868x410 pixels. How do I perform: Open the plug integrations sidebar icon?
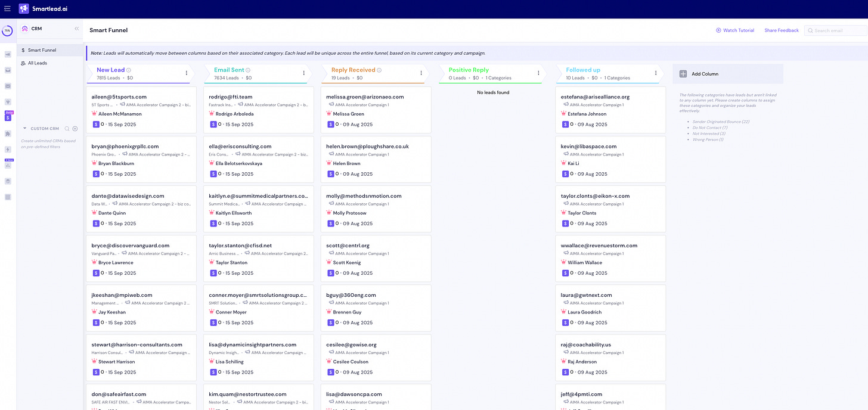[8, 101]
